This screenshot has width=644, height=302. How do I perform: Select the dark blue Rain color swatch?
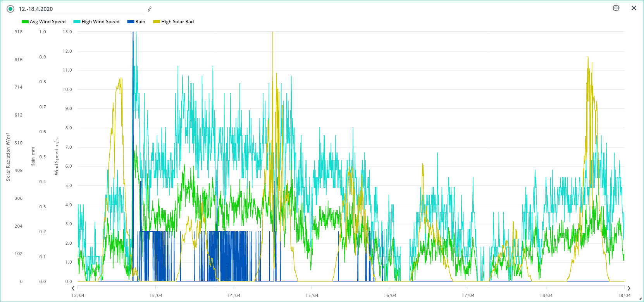point(131,22)
